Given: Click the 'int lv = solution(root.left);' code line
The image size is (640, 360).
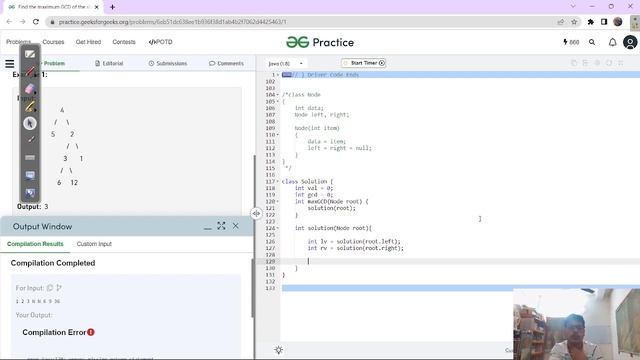Looking at the screenshot, I should pyautogui.click(x=353, y=242).
